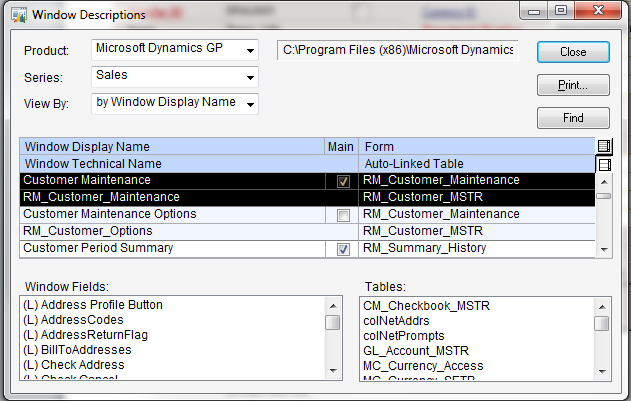Toggle Main checkbox for Customer Period Summary

click(x=343, y=249)
